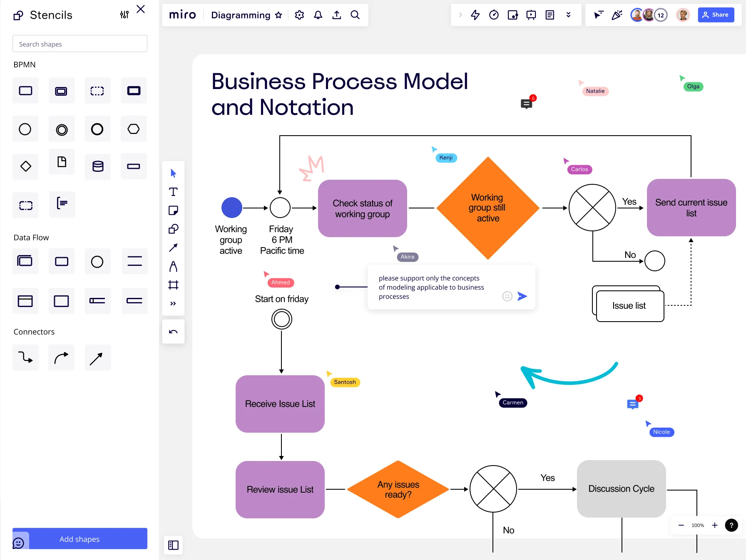Choose the straight arrow connector stencil

[97, 357]
